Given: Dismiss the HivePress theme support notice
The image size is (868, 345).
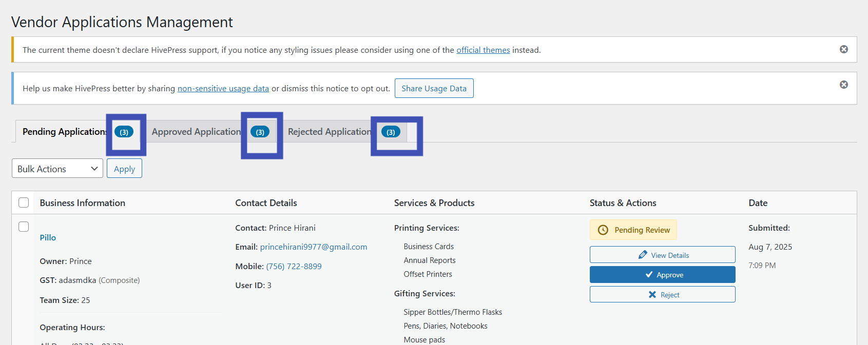Looking at the screenshot, I should 843,49.
